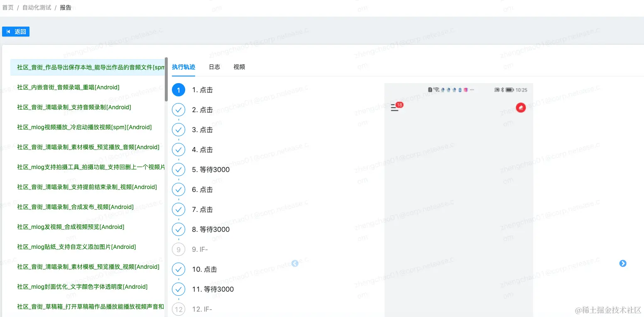Open case 社区_音街_草稿箱_打开草稿箱作品
Image resolution: width=644 pixels, height=317 pixels.
point(91,307)
